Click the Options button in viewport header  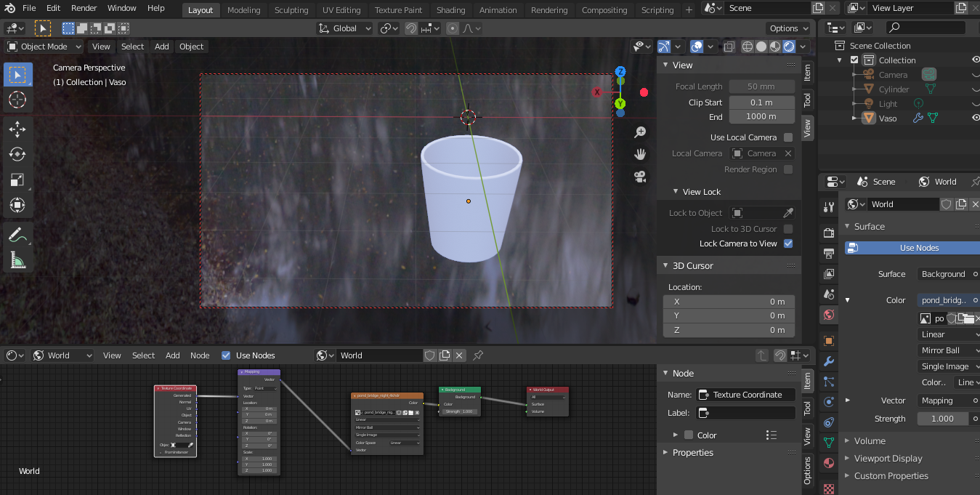click(788, 28)
